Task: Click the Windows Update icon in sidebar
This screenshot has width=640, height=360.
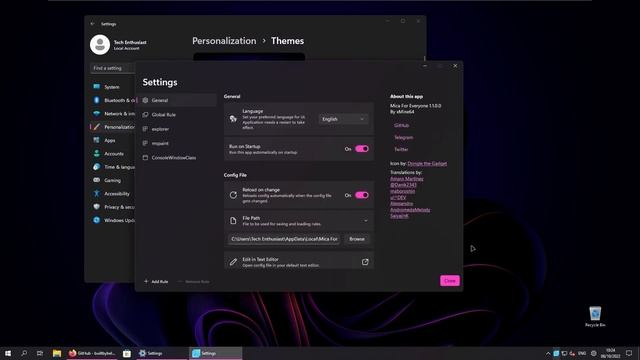Action: click(x=96, y=220)
